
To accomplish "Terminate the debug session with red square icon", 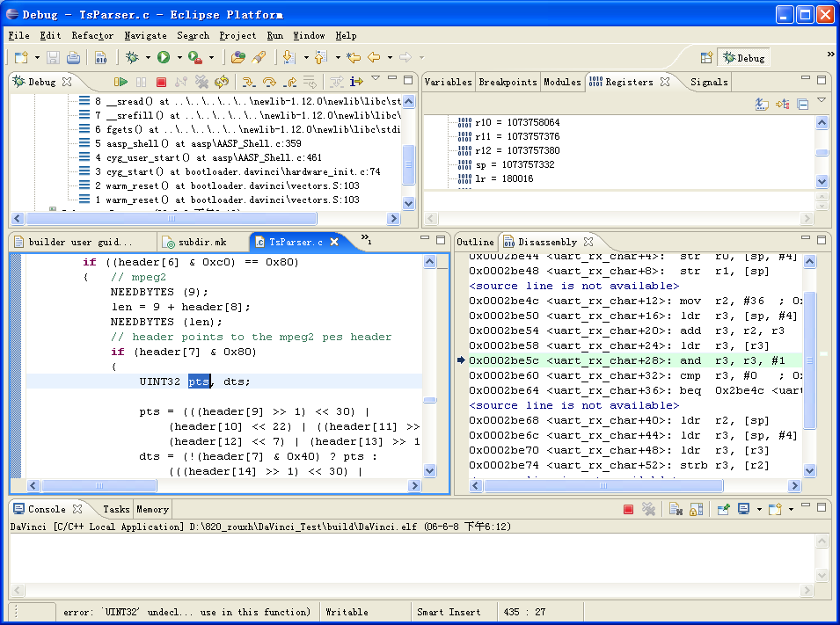I will click(162, 81).
